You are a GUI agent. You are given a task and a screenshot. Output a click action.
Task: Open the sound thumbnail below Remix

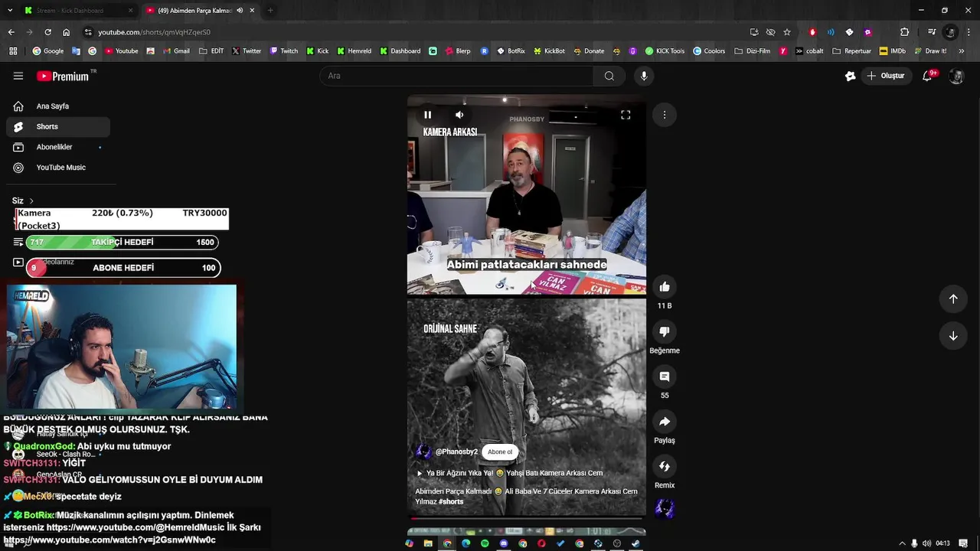point(665,509)
